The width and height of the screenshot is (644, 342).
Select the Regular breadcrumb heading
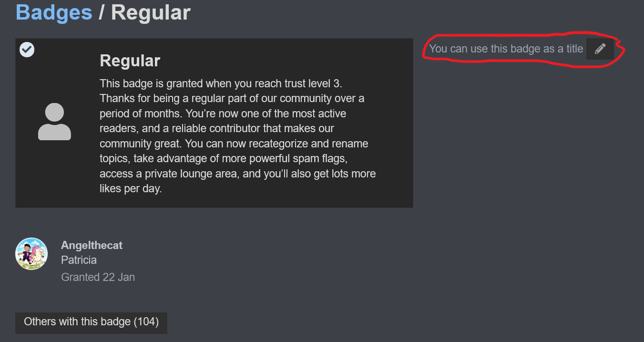151,12
